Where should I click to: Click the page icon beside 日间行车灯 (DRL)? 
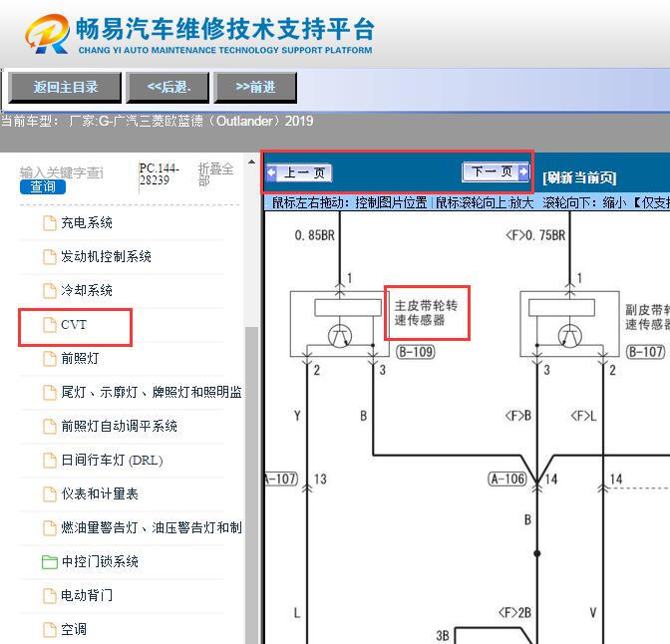point(50,461)
